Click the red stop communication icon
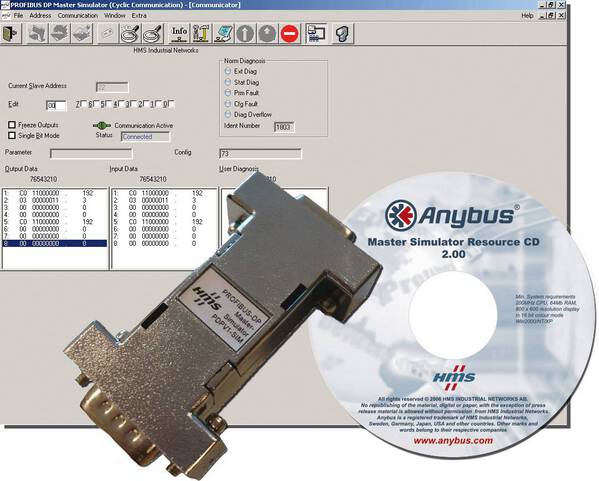 coord(290,34)
